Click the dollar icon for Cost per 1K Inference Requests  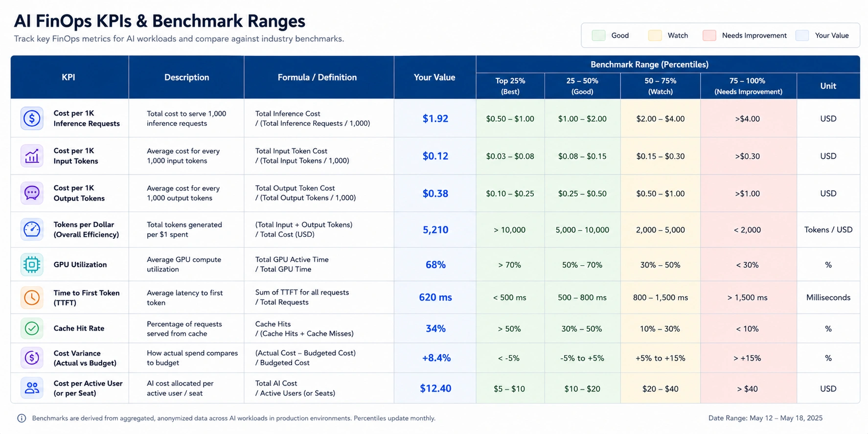[x=32, y=118]
